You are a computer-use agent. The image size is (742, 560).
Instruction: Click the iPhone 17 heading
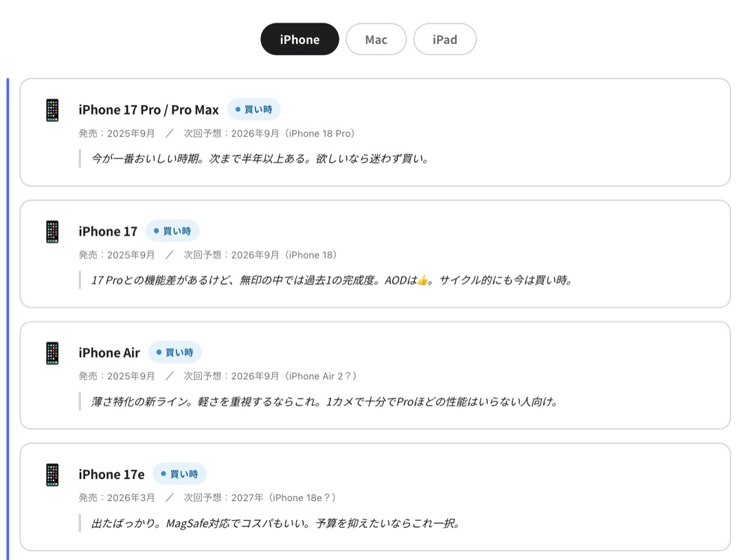click(x=108, y=232)
